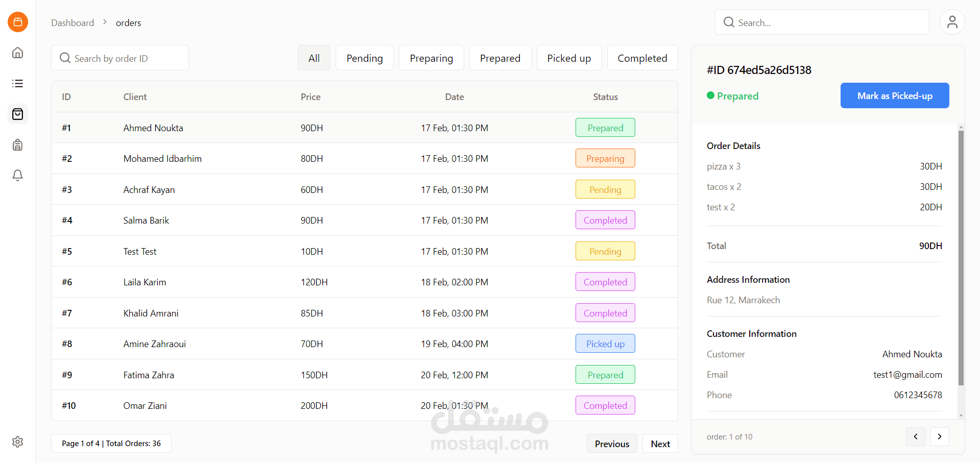Click Completed status badge for Khalid Amrani
Viewport: 980px width, 463px height.
[605, 313]
